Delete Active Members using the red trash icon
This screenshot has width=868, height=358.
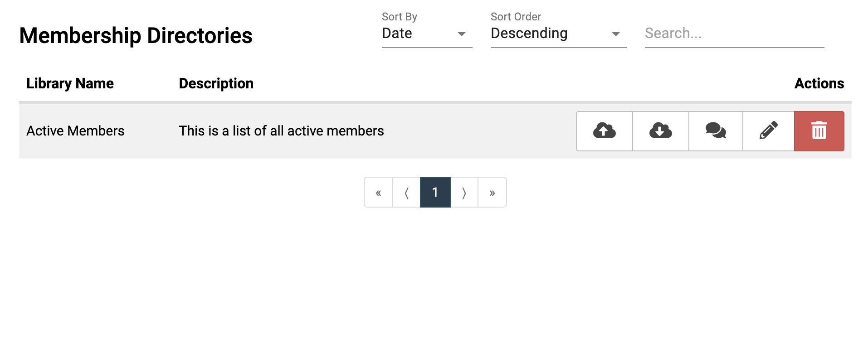(819, 131)
